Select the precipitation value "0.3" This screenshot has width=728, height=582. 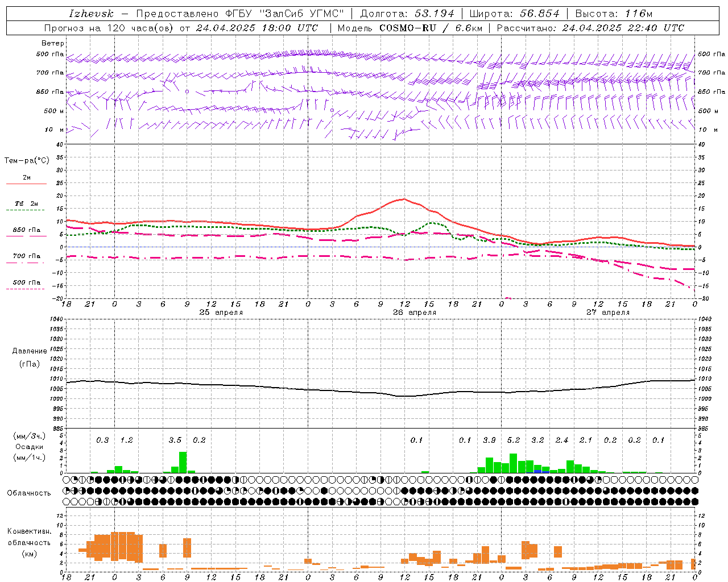pyautogui.click(x=102, y=440)
